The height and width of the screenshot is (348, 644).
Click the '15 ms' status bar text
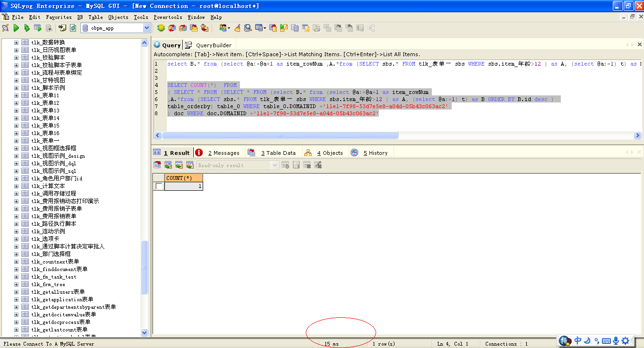[331, 344]
